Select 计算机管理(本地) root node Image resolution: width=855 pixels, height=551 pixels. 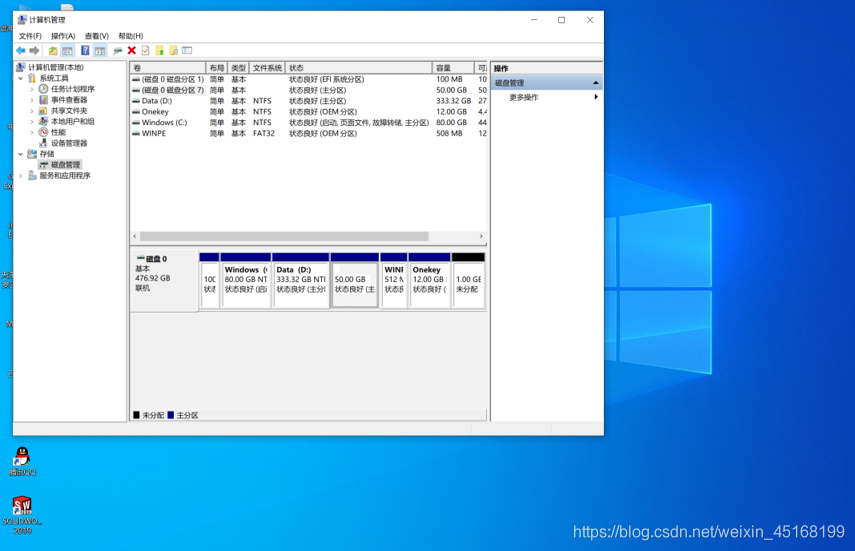[x=56, y=67]
